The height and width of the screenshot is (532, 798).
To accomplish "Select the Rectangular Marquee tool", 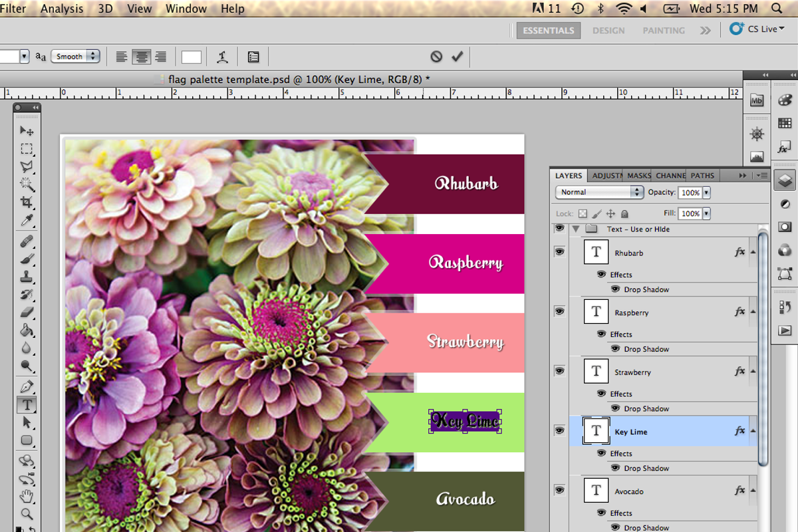I will [27, 149].
